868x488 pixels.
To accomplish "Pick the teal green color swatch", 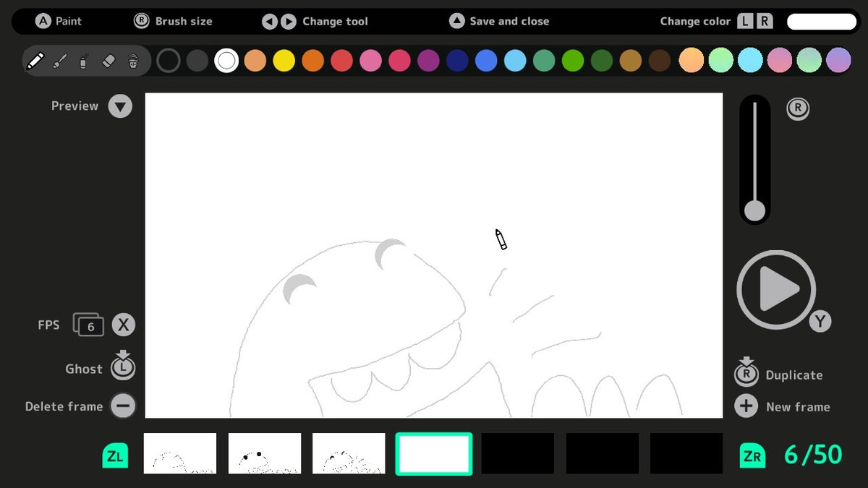I will point(544,61).
